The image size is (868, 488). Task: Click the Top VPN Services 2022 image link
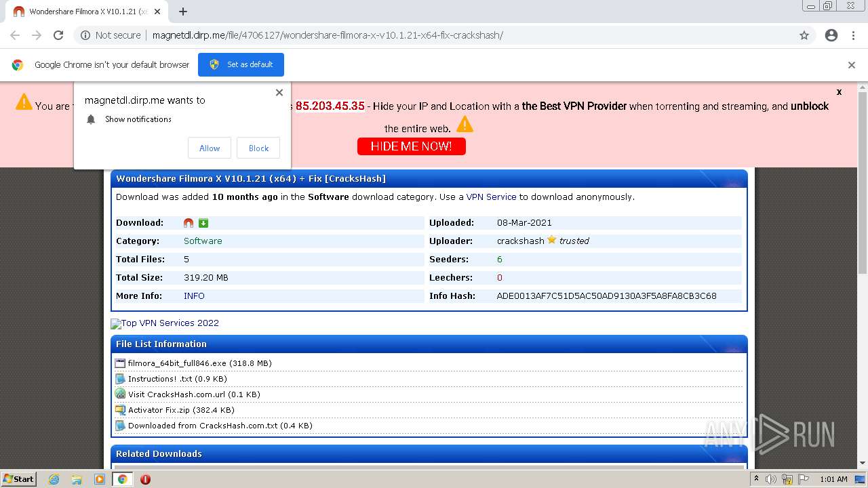[x=165, y=323]
